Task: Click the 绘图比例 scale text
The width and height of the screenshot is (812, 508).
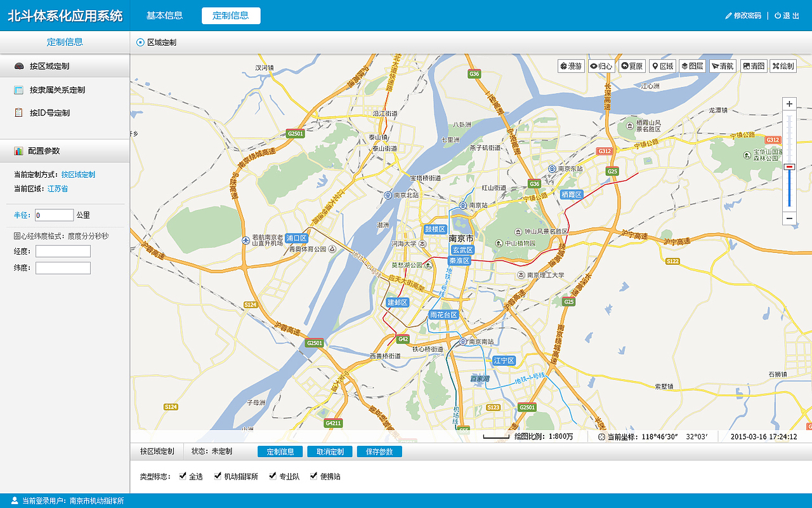Action: 544,437
